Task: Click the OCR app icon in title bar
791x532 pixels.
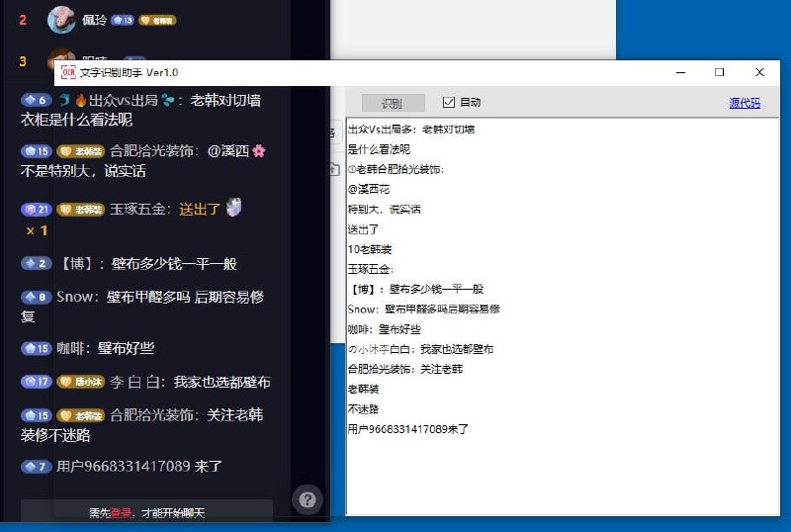Action: (x=68, y=72)
